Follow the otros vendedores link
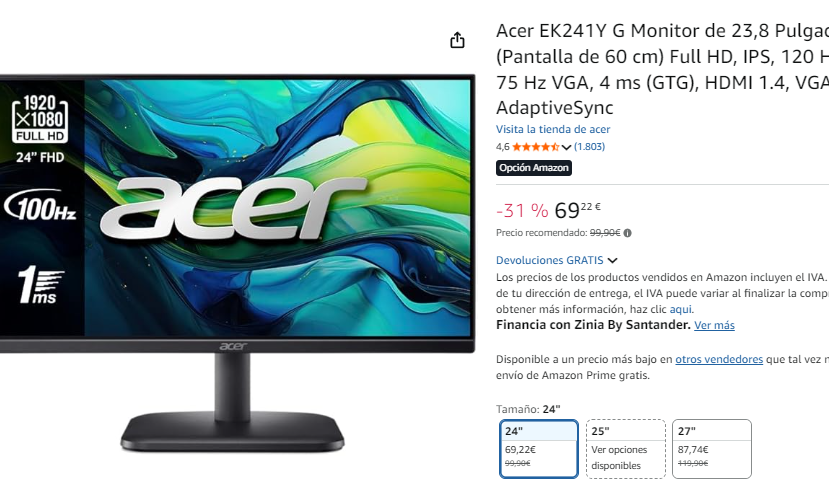The height and width of the screenshot is (481, 829). tap(719, 359)
